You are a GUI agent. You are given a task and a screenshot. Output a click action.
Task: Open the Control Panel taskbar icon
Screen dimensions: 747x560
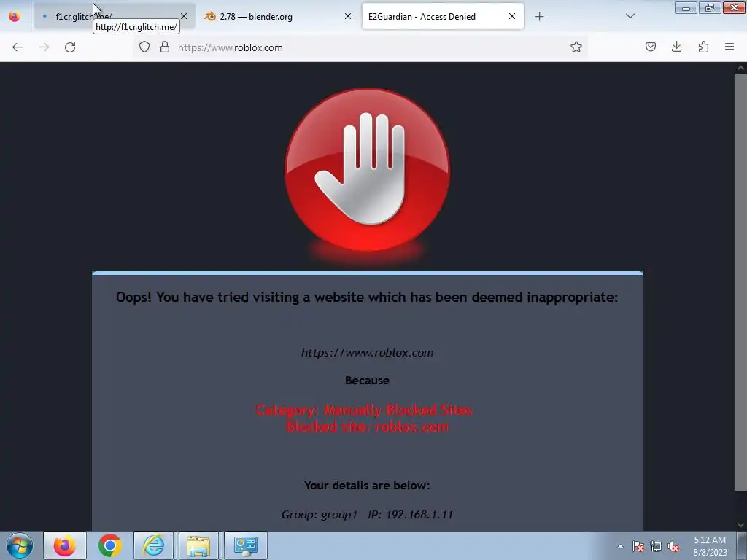pos(246,545)
